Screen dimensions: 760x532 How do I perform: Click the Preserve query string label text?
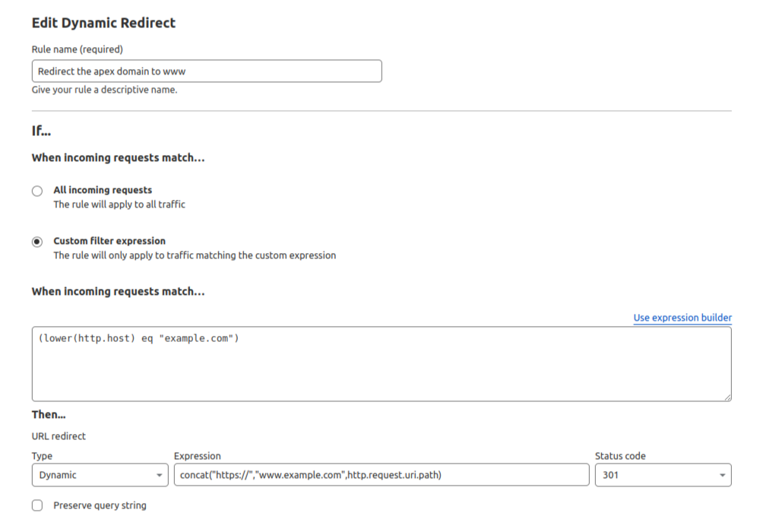point(100,505)
